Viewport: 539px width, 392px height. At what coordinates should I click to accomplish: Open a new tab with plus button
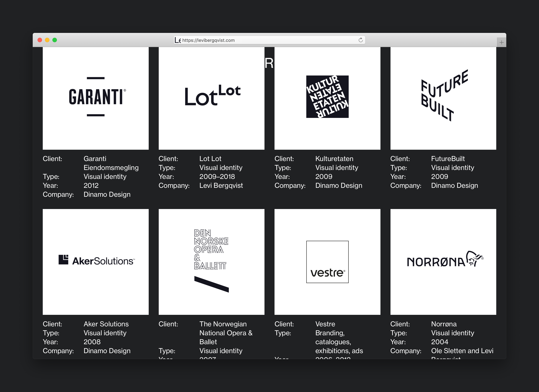point(501,43)
